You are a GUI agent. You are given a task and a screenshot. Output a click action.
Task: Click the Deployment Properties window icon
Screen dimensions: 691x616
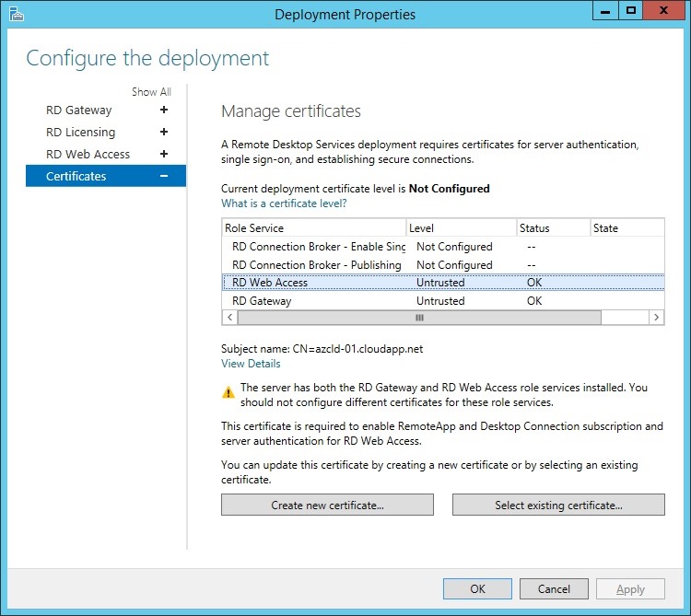pos(16,14)
